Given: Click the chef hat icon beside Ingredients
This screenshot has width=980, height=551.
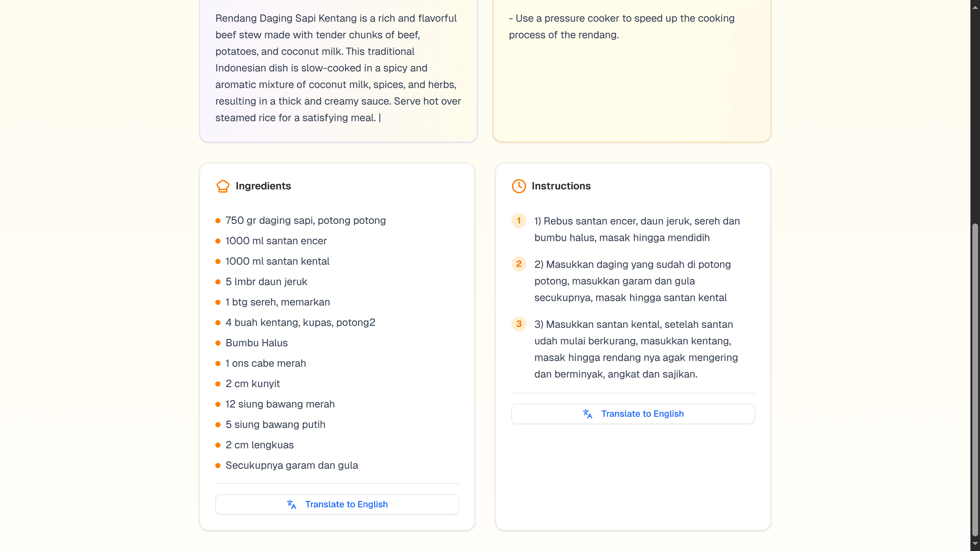Looking at the screenshot, I should click(x=223, y=186).
